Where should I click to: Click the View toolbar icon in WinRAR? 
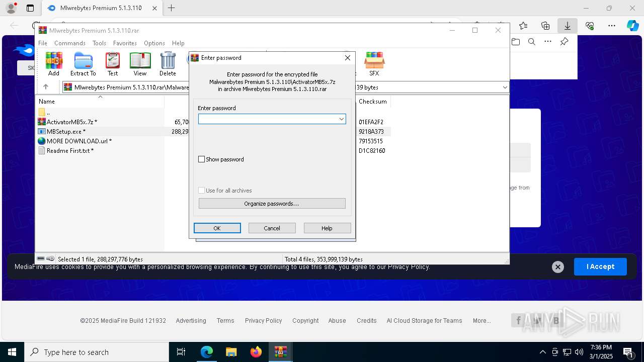(140, 64)
